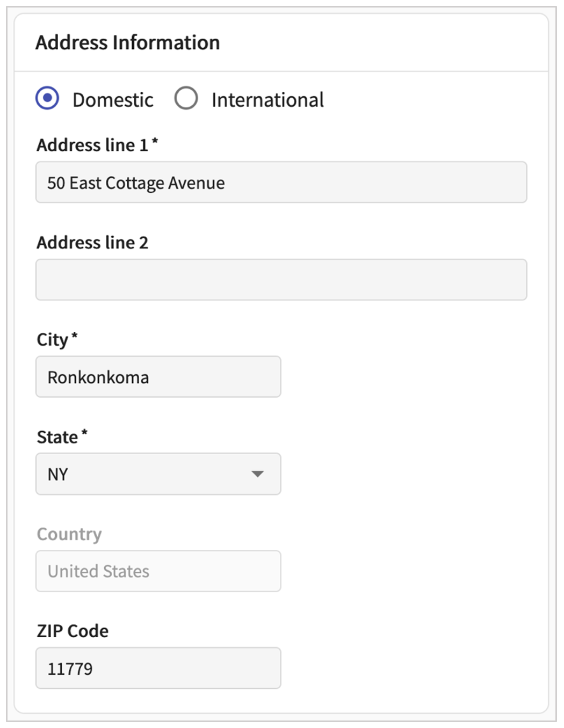Focus the ZIP Code field with 11779
Image resolution: width=564 pixels, height=728 pixels.
tap(158, 668)
